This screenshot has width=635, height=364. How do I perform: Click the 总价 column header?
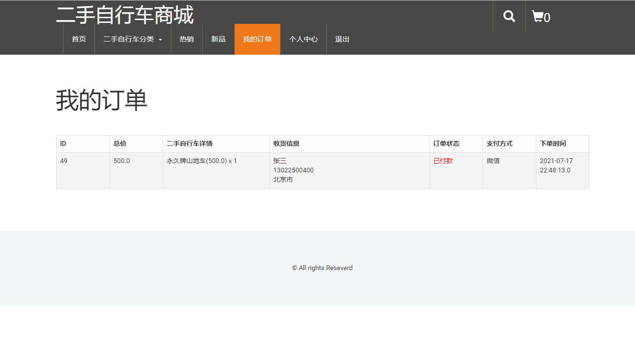(x=119, y=143)
